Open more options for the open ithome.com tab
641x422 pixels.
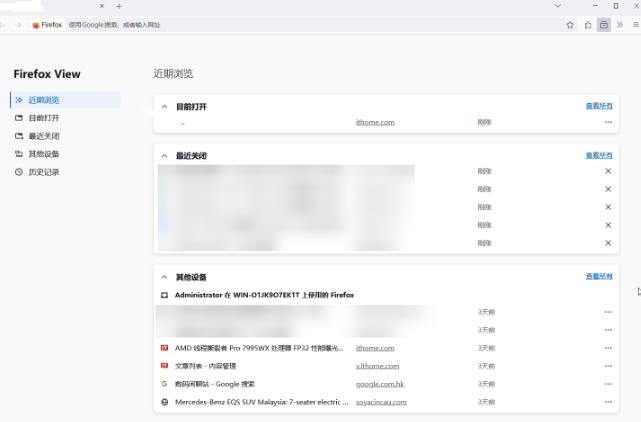coord(608,122)
